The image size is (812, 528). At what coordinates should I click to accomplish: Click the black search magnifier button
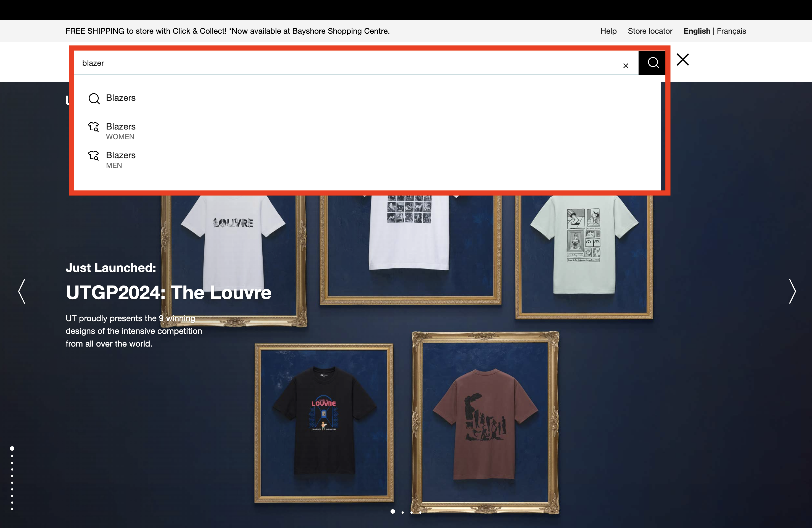point(653,63)
